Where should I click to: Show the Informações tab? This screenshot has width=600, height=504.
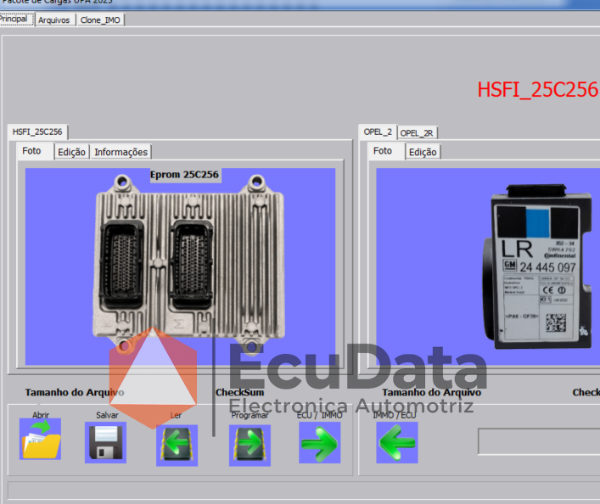[121, 152]
